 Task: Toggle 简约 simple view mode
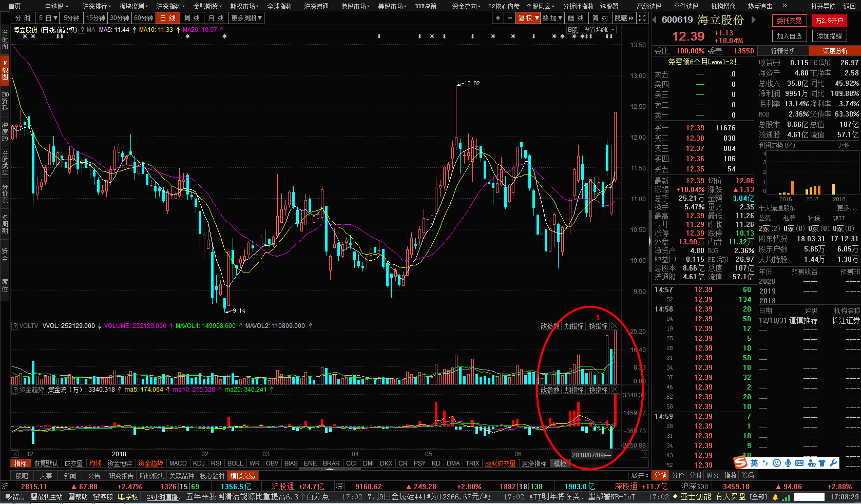pos(600,18)
